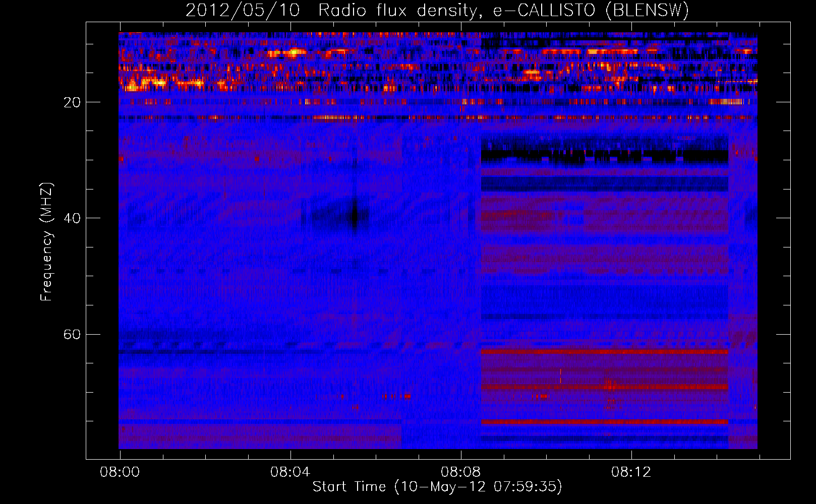Click the '20' frequency tick label
Image resolution: width=816 pixels, height=504 pixels.
point(72,102)
